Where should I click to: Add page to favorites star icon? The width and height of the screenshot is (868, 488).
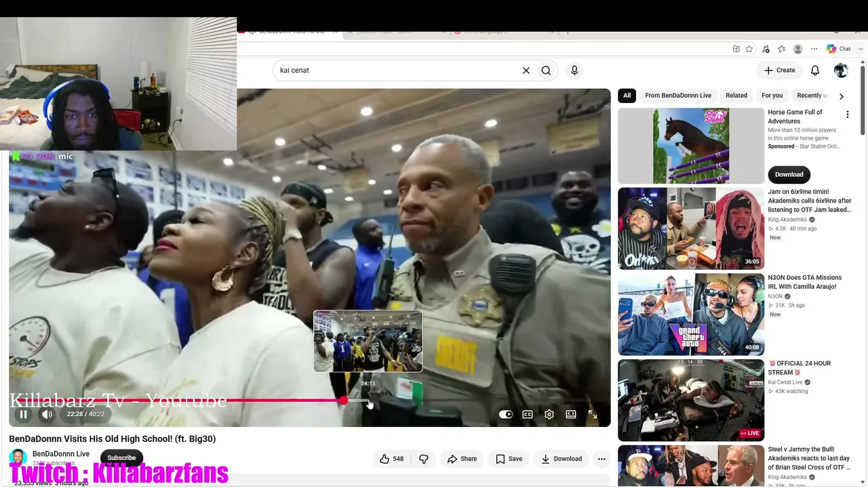click(749, 49)
